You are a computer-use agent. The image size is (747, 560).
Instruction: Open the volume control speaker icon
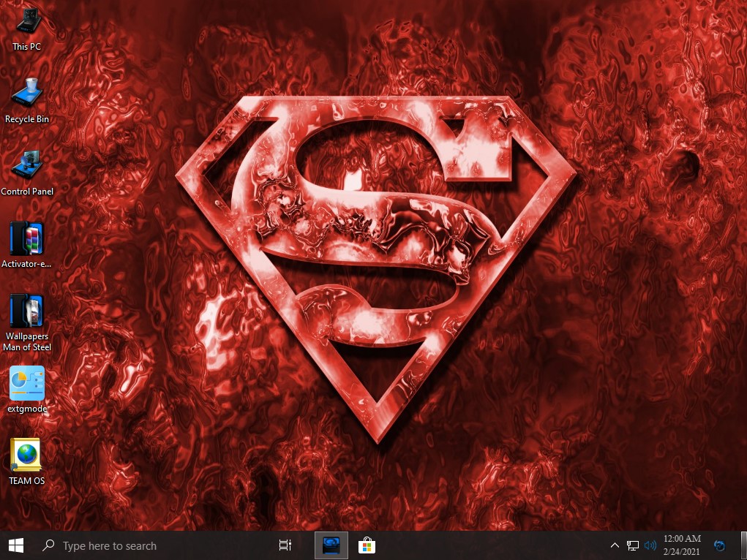[650, 545]
